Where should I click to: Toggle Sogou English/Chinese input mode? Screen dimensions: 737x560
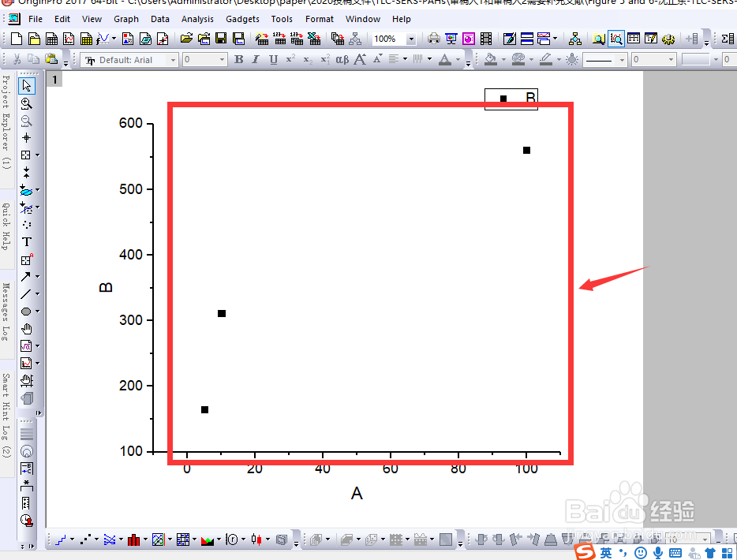point(605,553)
